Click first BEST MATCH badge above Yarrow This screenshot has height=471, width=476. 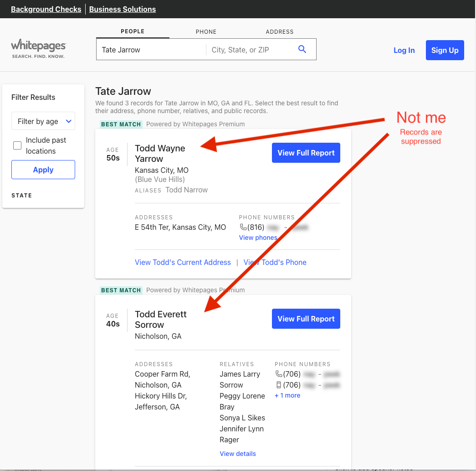[121, 124]
